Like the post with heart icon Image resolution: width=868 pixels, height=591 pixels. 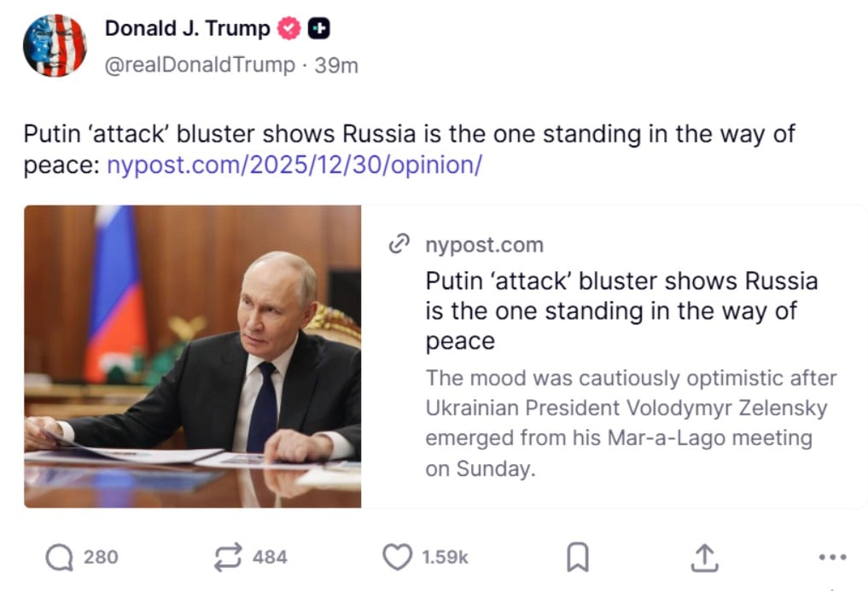397,558
